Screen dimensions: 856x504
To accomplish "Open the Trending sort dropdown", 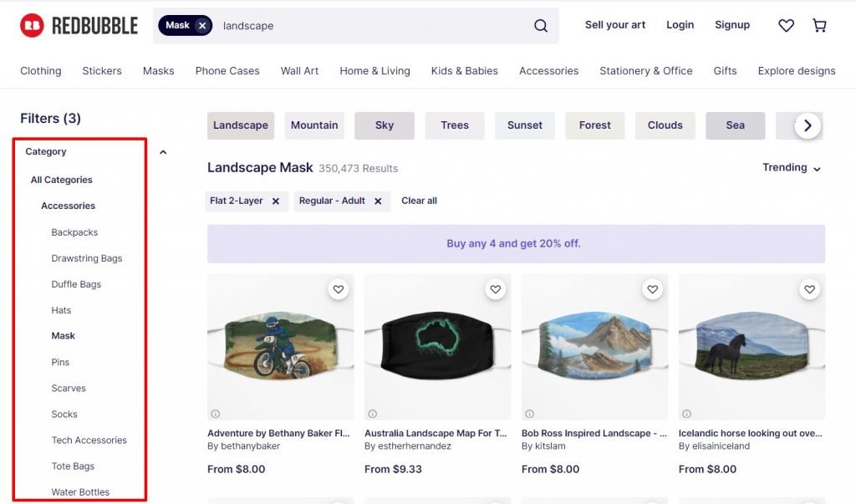I will click(792, 168).
